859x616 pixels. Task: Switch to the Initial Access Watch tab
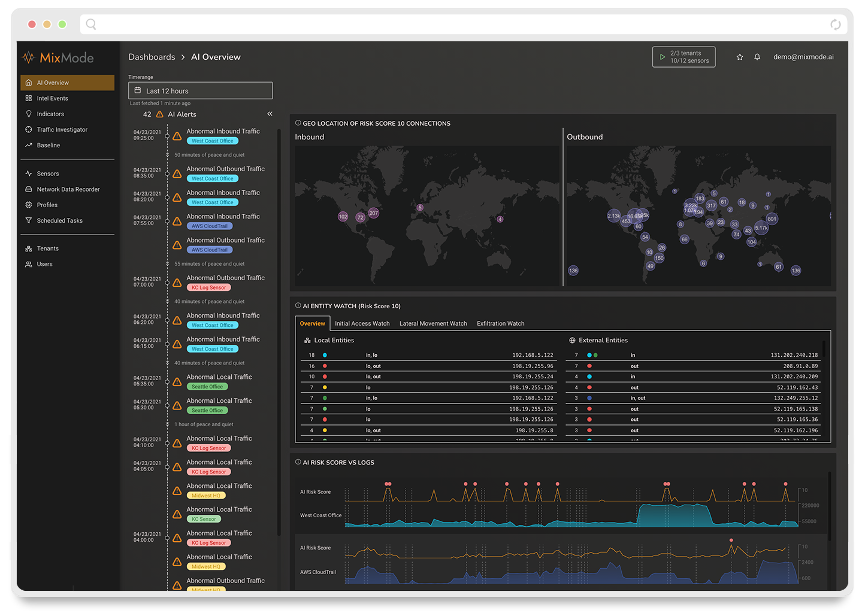[x=362, y=323]
